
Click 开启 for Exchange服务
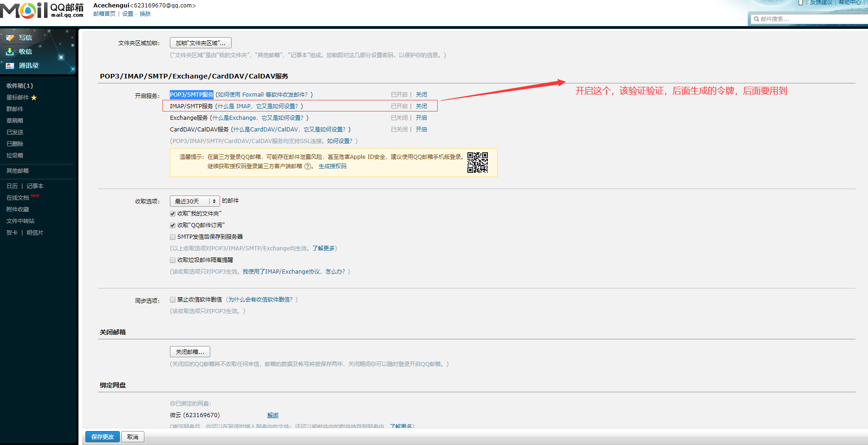click(421, 118)
